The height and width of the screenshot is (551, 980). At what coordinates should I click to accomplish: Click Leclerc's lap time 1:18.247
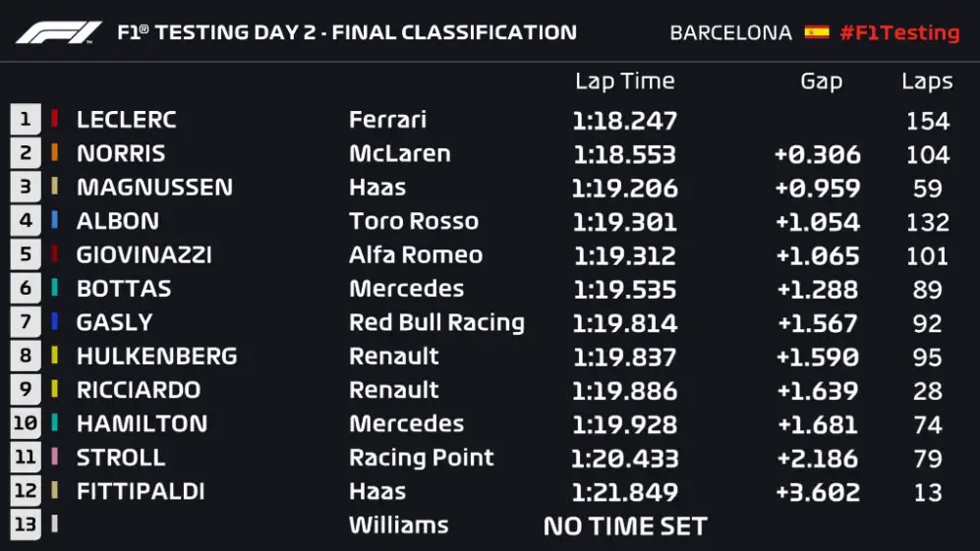click(x=624, y=121)
